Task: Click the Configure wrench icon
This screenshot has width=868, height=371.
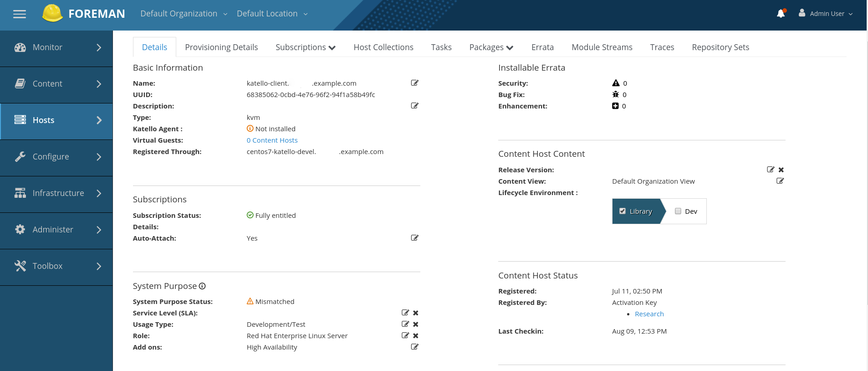Action: pyautogui.click(x=20, y=157)
